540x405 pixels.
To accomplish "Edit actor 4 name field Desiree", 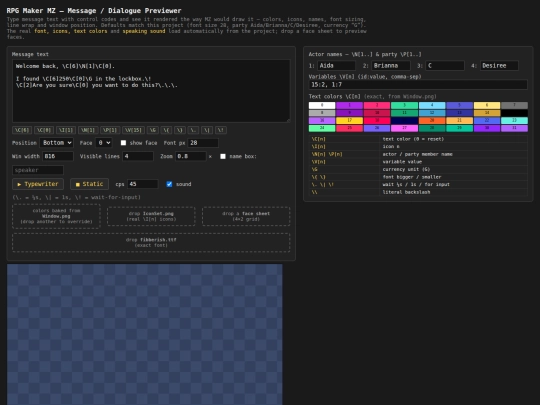I will coord(499,65).
